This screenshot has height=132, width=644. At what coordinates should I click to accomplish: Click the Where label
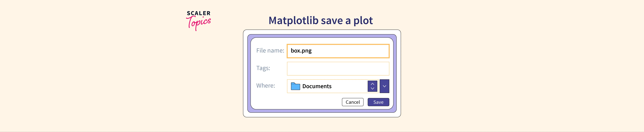pos(266,85)
